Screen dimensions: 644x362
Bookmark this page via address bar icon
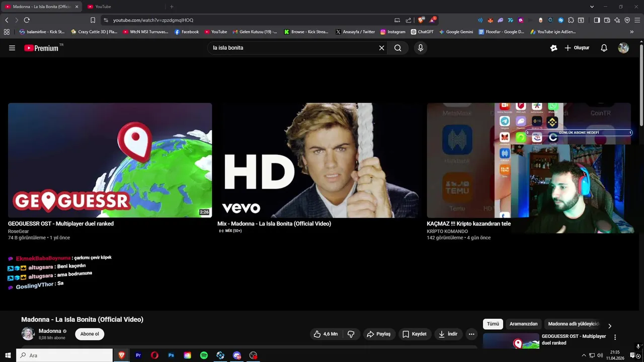93,20
